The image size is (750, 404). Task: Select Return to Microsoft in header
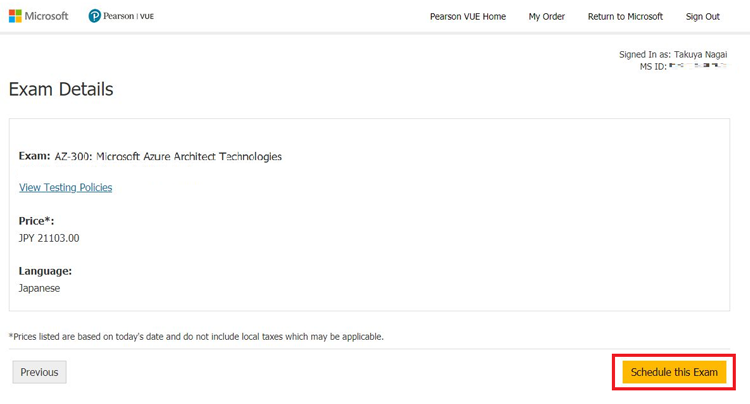click(625, 17)
